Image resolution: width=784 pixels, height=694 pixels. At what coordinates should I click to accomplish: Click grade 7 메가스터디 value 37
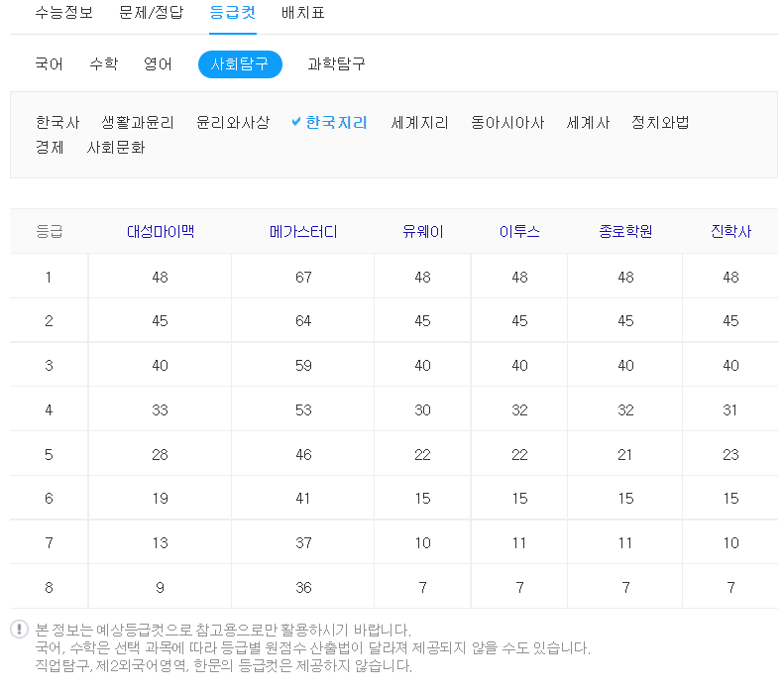(303, 543)
